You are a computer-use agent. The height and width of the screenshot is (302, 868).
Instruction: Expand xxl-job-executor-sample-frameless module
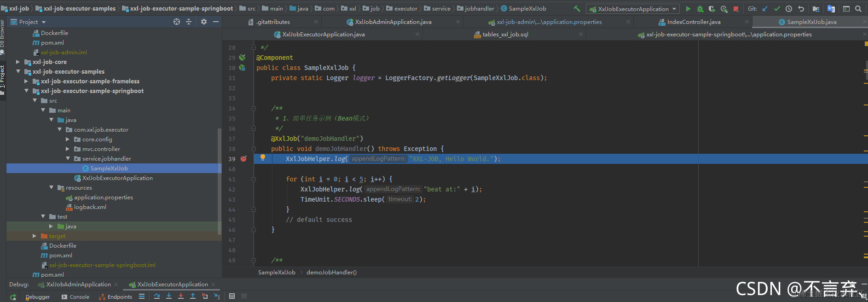click(x=26, y=81)
